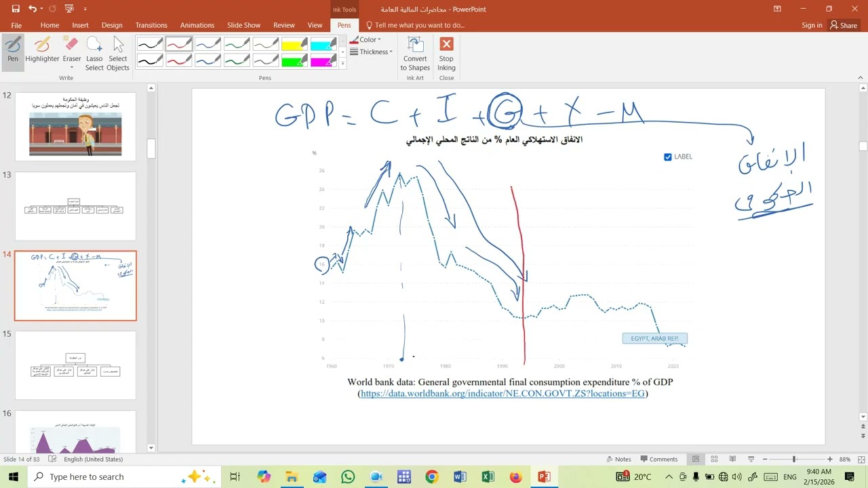Pick the top-row red pen
Image resolution: width=868 pixels, height=488 pixels.
pyautogui.click(x=179, y=44)
